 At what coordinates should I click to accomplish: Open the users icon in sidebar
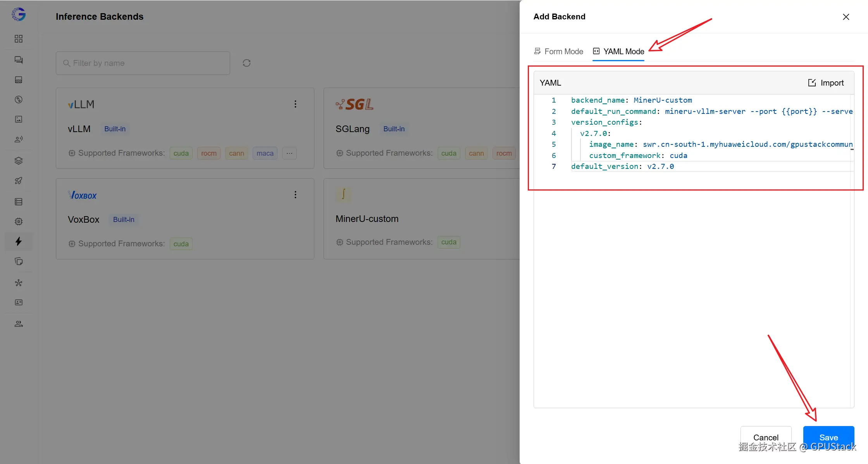click(x=19, y=324)
